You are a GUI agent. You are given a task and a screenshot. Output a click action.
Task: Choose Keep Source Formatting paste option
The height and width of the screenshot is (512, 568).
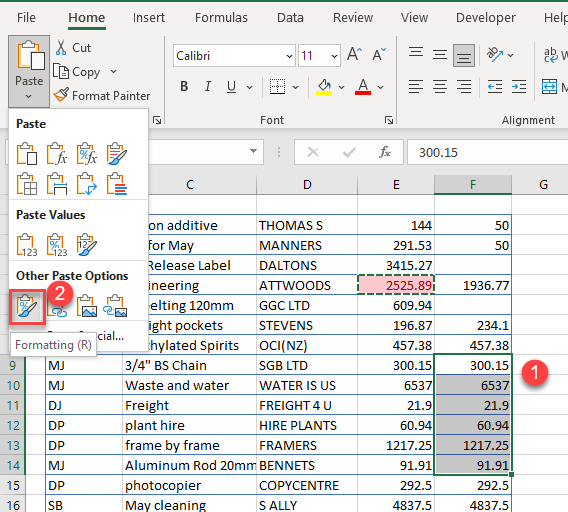point(117,154)
